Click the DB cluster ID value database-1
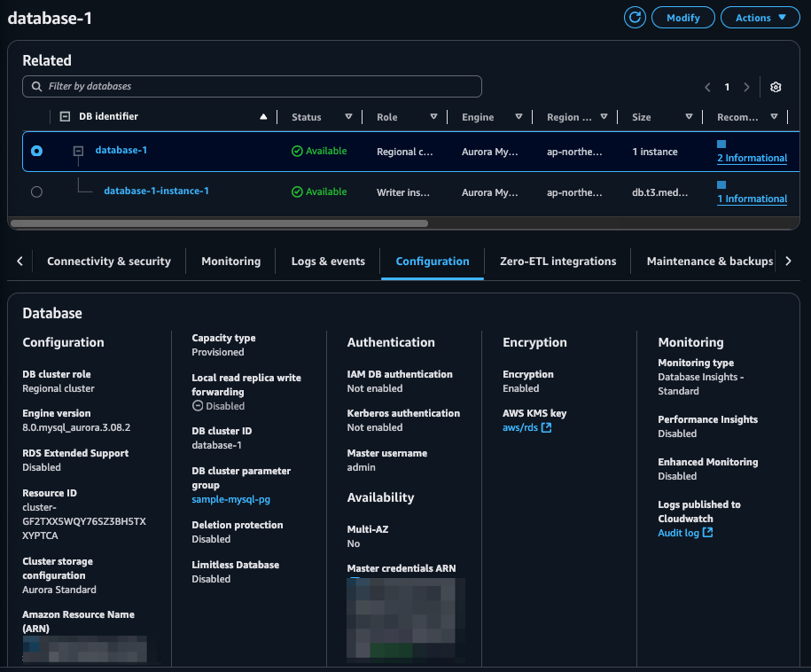This screenshot has height=672, width=811. pos(217,445)
